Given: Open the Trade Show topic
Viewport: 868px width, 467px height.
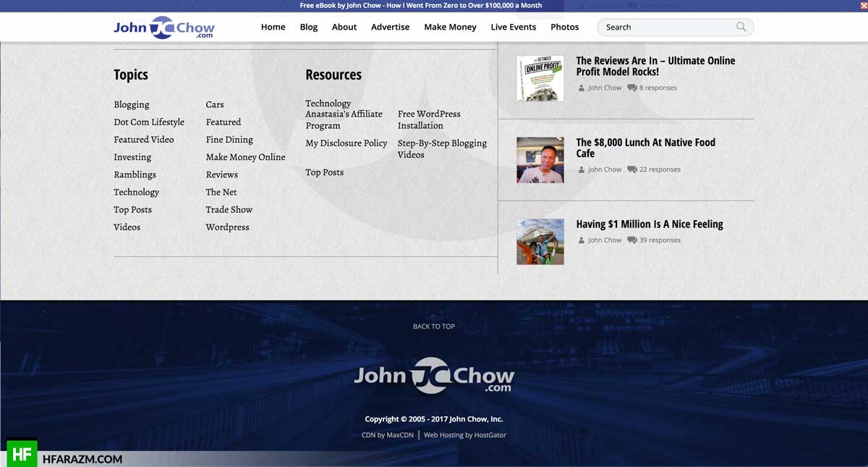Looking at the screenshot, I should (229, 209).
